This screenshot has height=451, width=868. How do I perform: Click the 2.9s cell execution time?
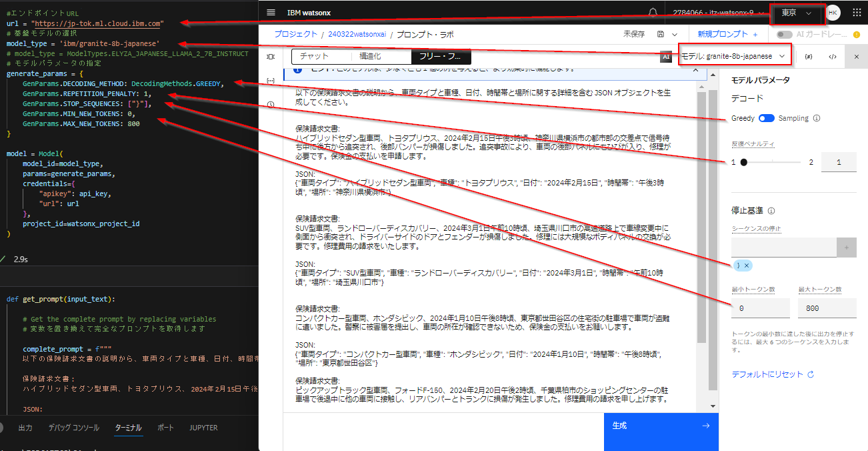[x=20, y=258]
